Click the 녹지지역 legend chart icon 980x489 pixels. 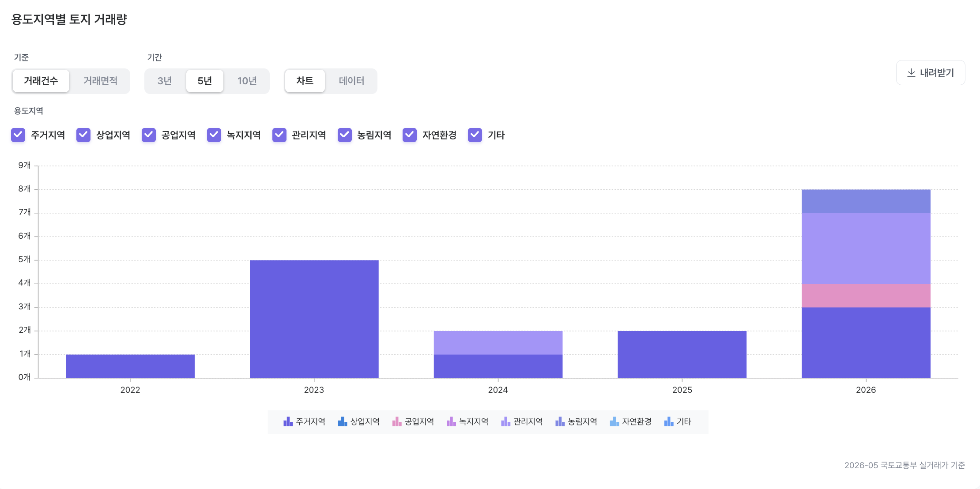tap(451, 421)
